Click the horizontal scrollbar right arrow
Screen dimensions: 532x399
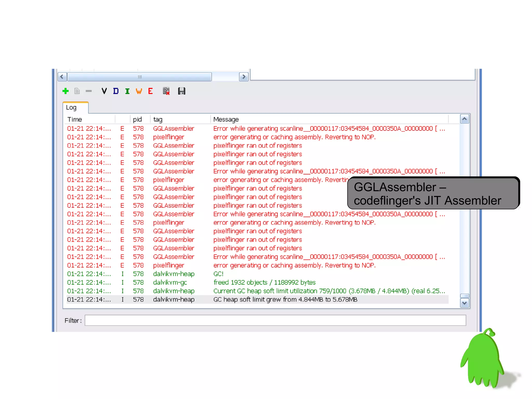[x=244, y=77]
